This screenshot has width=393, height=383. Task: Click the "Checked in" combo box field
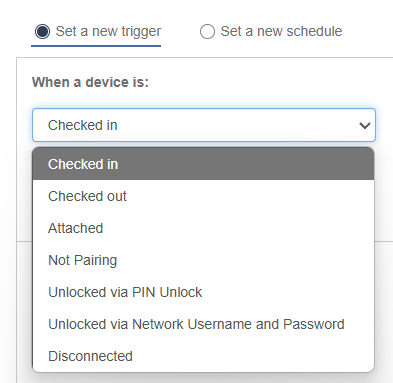click(204, 125)
